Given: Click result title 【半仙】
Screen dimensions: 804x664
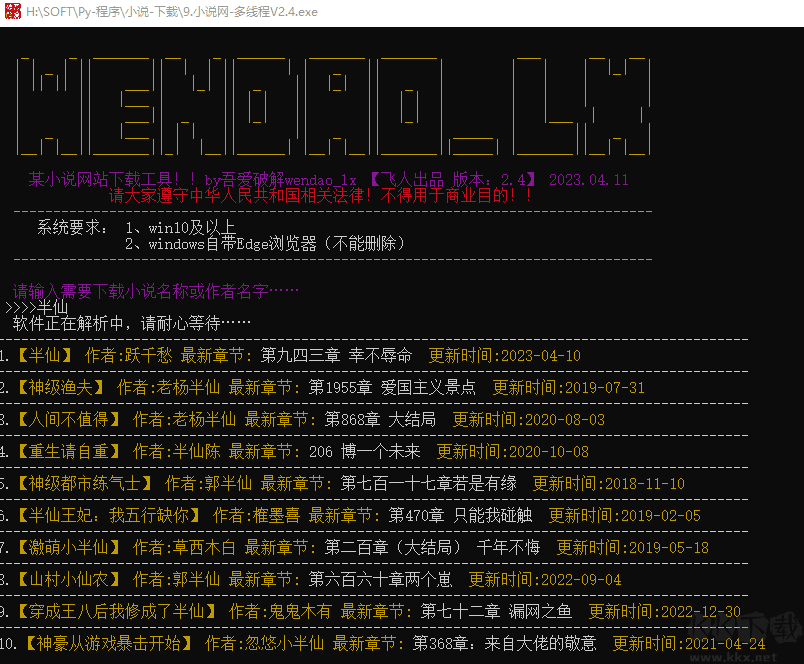Looking at the screenshot, I should 45,355.
